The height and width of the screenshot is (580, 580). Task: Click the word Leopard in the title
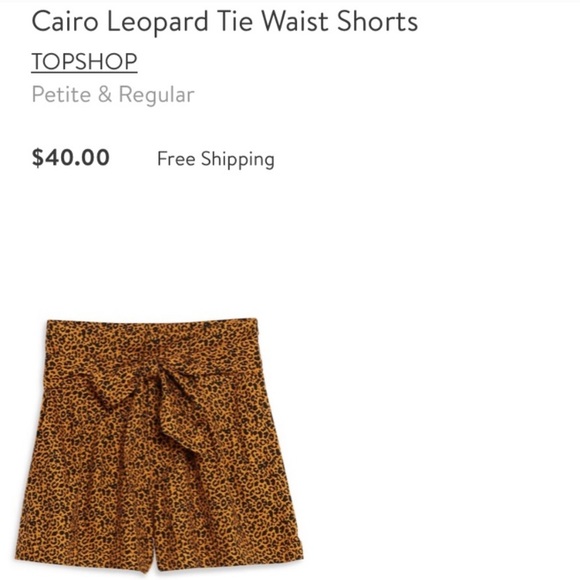pyautogui.click(x=158, y=23)
